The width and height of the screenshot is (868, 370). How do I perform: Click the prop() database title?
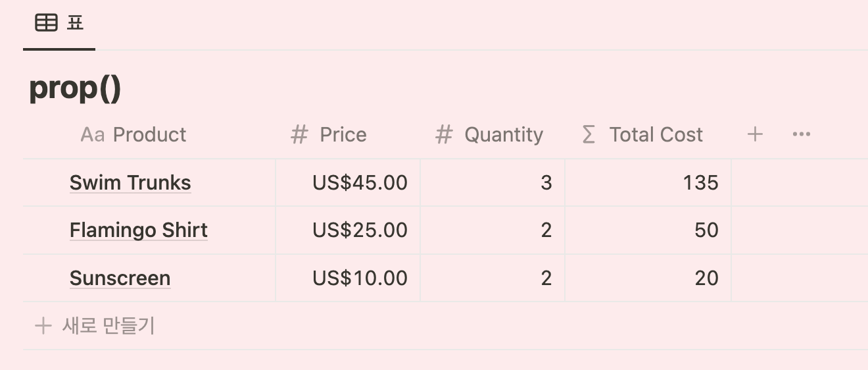(x=75, y=88)
